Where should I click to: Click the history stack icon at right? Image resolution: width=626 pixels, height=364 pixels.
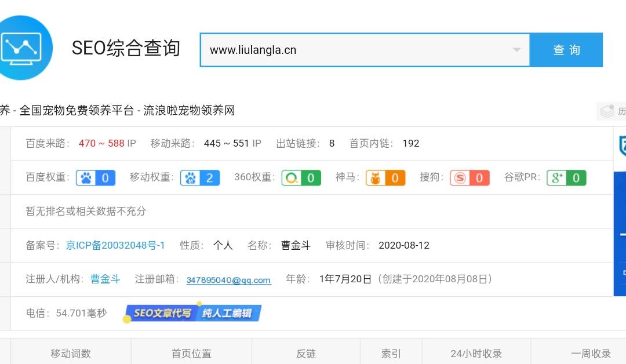[607, 111]
